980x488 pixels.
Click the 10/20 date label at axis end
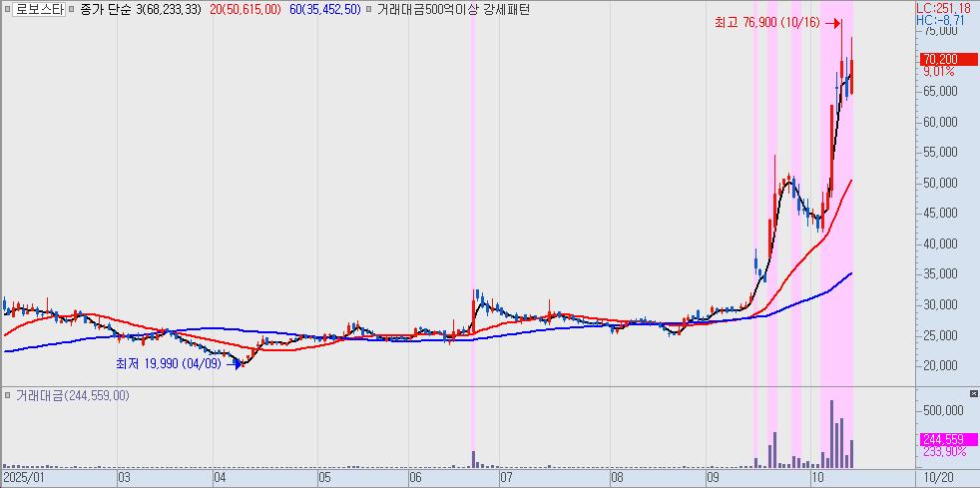click(x=939, y=478)
